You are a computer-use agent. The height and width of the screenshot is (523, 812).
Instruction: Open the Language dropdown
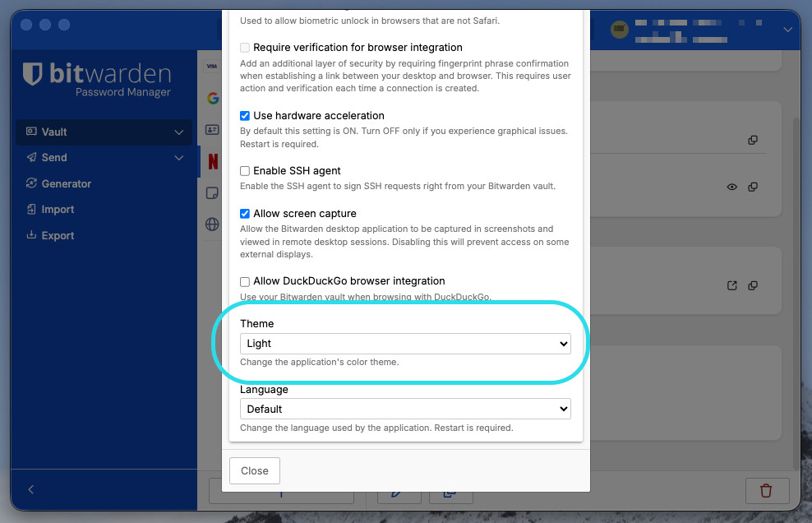click(405, 409)
